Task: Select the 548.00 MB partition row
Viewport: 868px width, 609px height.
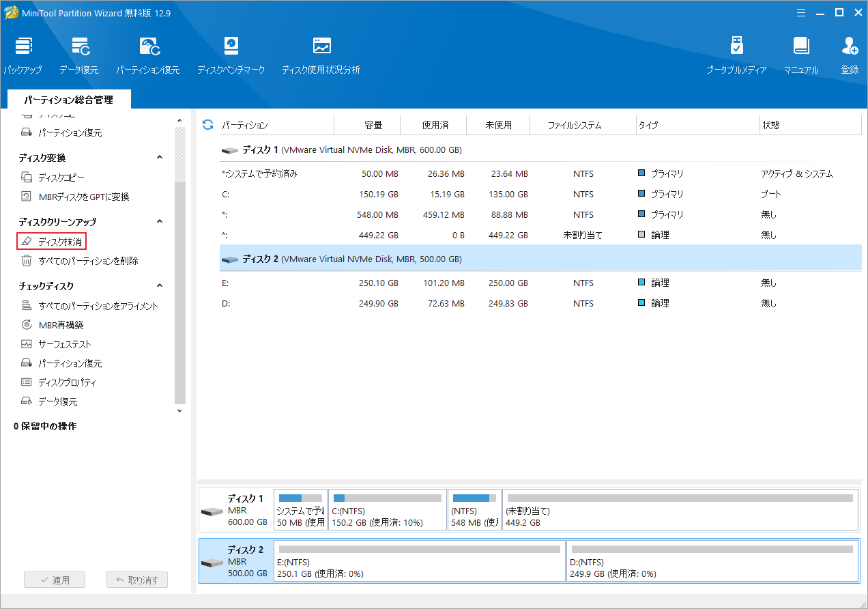Action: click(540, 214)
